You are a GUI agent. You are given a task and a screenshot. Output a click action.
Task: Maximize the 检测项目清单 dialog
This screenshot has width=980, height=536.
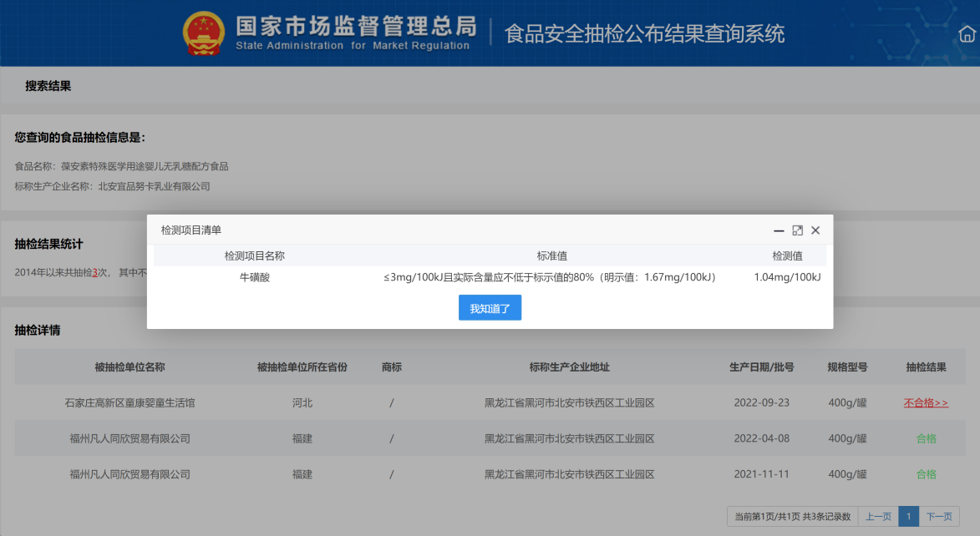797,230
